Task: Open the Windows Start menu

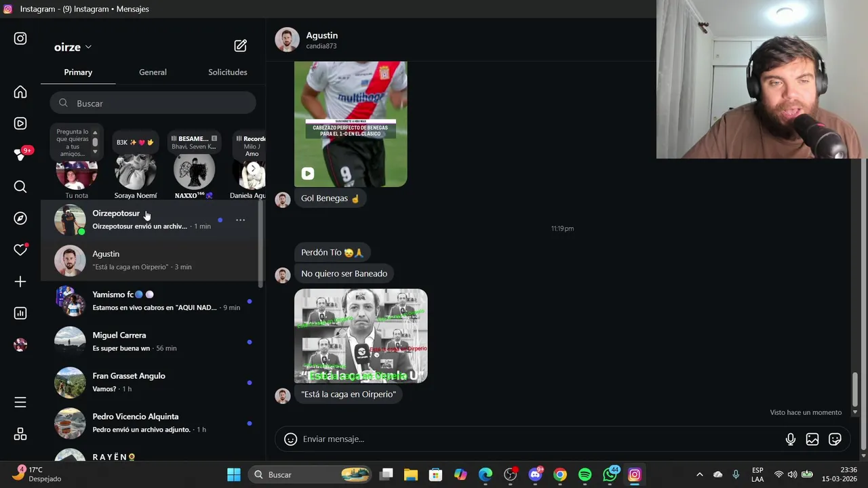Action: pyautogui.click(x=234, y=474)
